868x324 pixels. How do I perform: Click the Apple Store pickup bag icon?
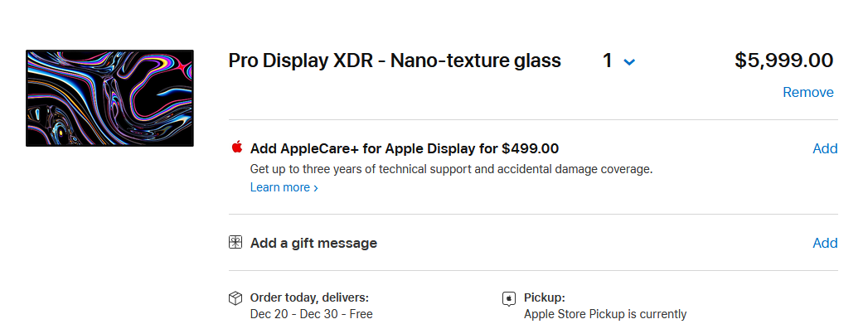(509, 298)
